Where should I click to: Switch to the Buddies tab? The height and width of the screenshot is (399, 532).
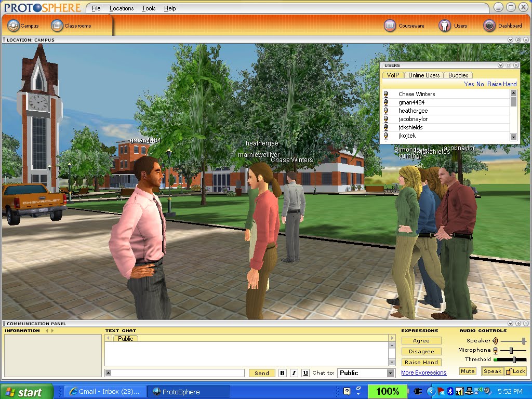458,75
